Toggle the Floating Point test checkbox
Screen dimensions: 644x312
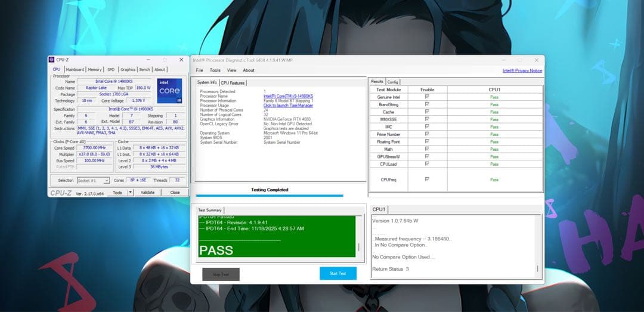click(427, 141)
